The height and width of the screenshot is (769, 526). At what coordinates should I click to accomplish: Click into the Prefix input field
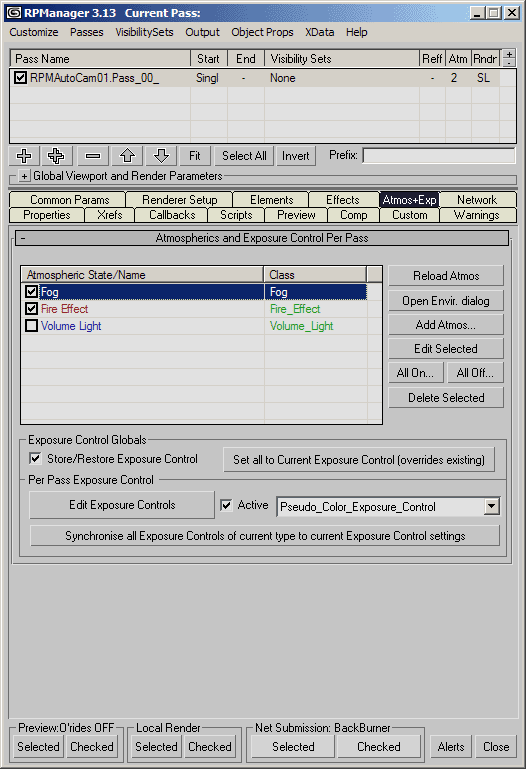click(x=439, y=156)
